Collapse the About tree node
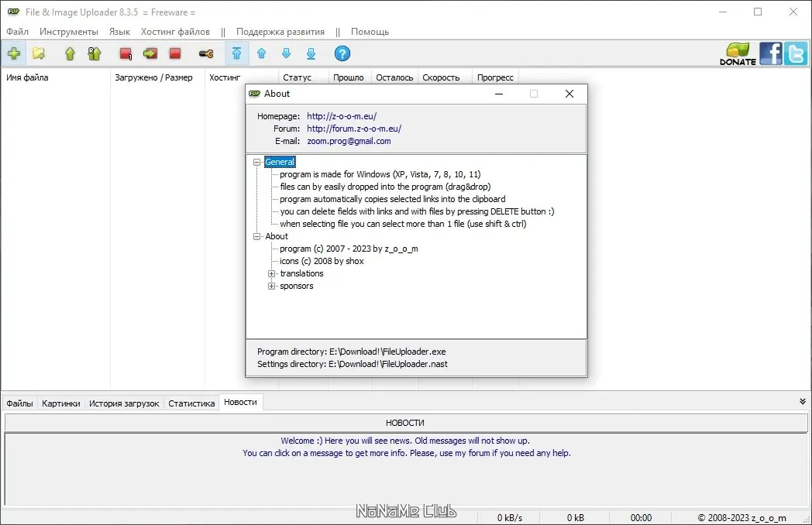 (256, 237)
